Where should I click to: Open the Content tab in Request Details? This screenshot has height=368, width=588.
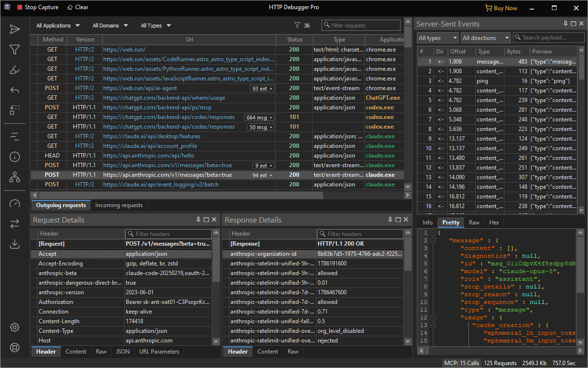[x=76, y=352]
